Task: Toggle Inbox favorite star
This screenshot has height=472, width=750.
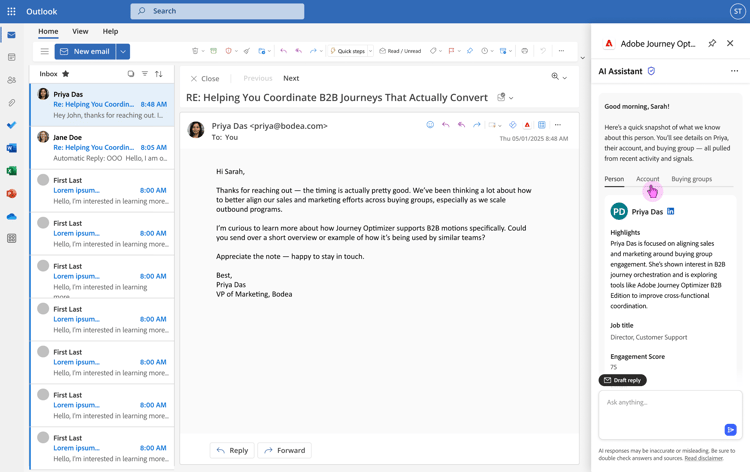Action: coord(66,74)
